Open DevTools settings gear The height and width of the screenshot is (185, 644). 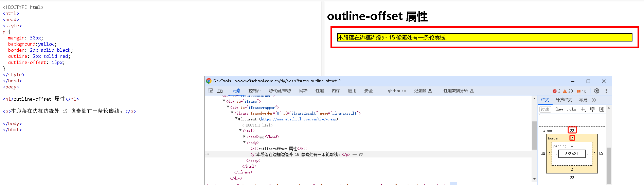pyautogui.click(x=597, y=91)
